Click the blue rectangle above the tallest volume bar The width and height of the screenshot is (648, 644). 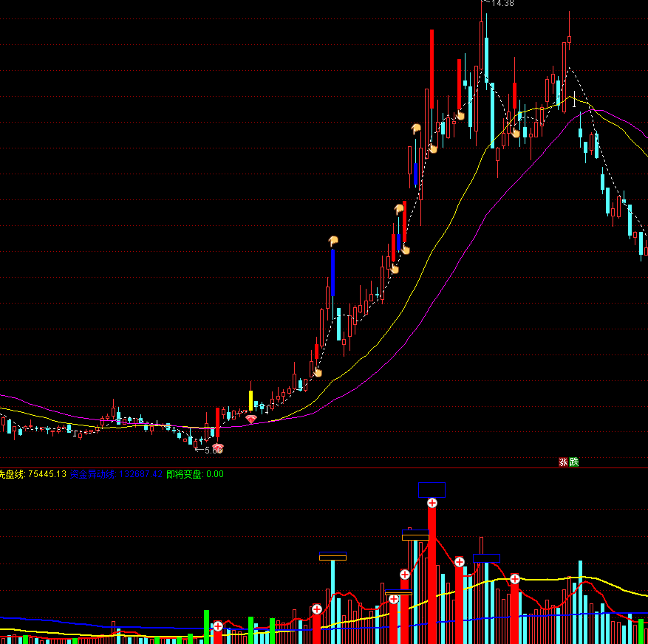point(432,489)
